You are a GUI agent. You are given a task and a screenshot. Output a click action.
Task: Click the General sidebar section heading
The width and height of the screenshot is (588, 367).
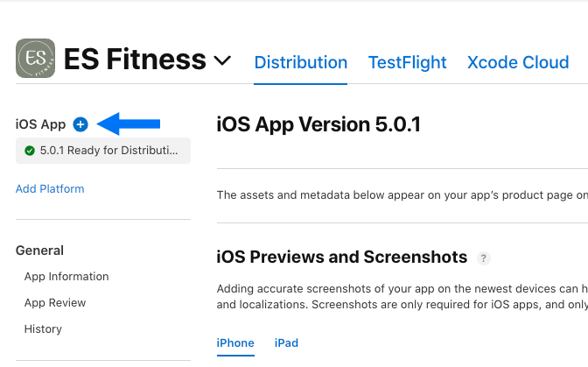[39, 251]
